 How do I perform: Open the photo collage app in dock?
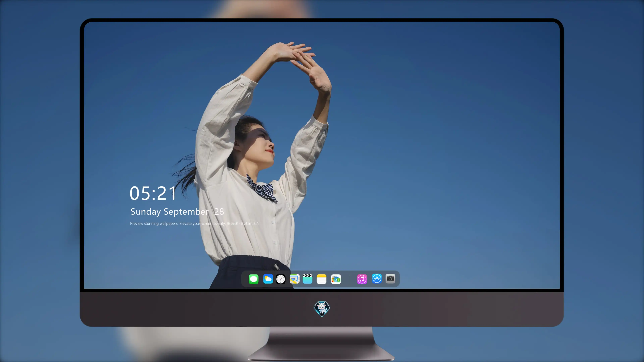(x=336, y=279)
